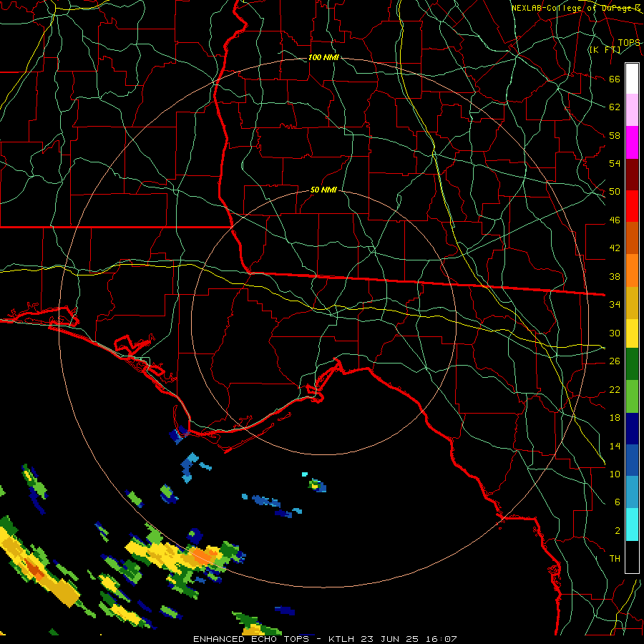644x644 pixels.
Task: Click the legend value "54"
Action: tap(615, 163)
